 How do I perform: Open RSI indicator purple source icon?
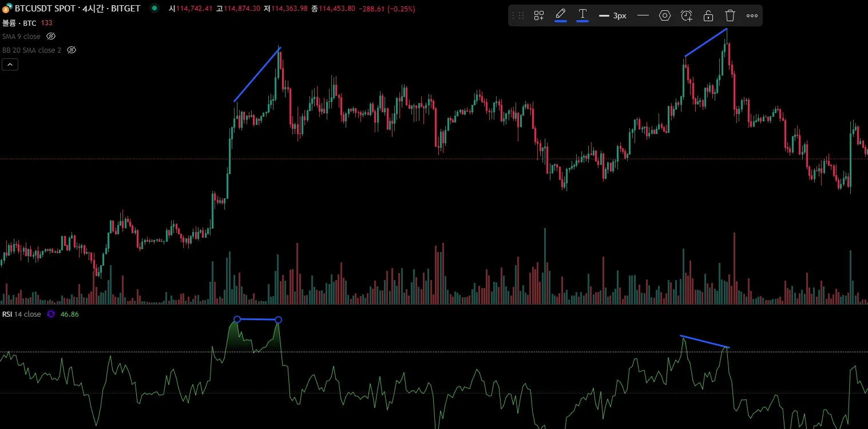click(51, 314)
